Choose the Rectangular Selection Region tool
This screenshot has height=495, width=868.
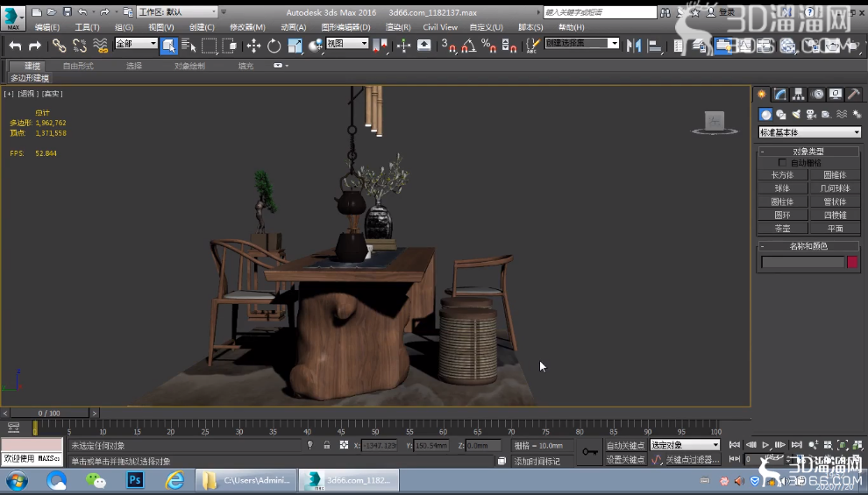coord(210,46)
